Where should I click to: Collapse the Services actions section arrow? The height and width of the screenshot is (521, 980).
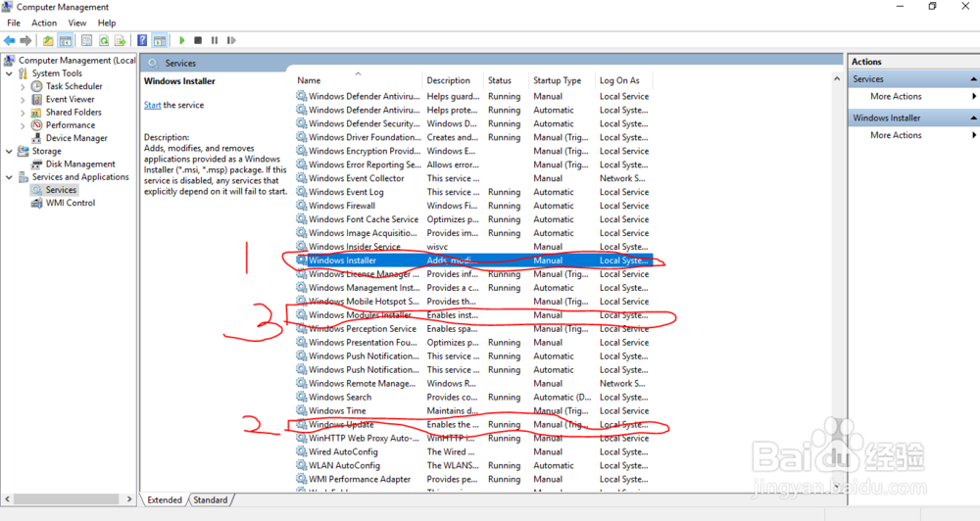[x=973, y=79]
